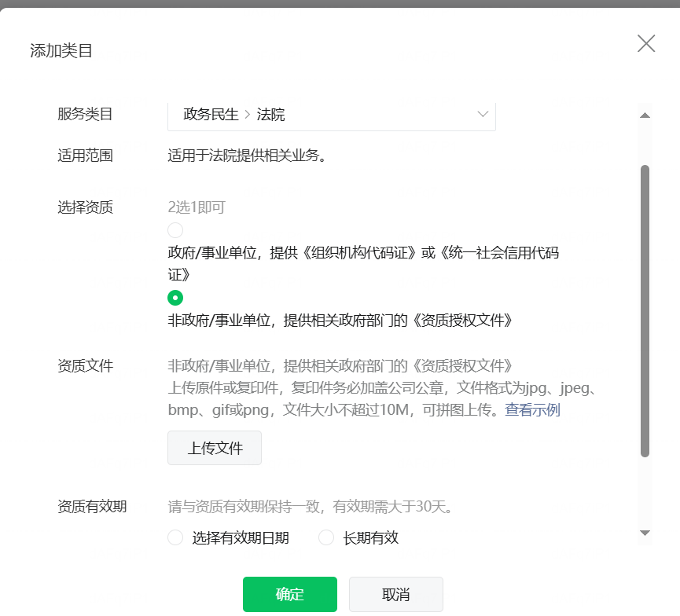This screenshot has height=616, width=680.
Task: Choose the 长期有效 radio option
Action: pos(325,537)
